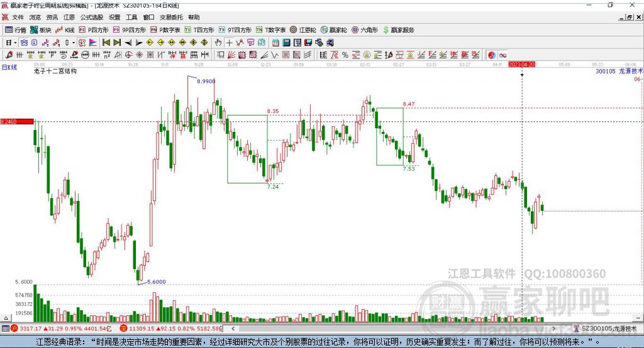Click the calendar date icon
The height and width of the screenshot is (348, 644).
tap(275, 43)
